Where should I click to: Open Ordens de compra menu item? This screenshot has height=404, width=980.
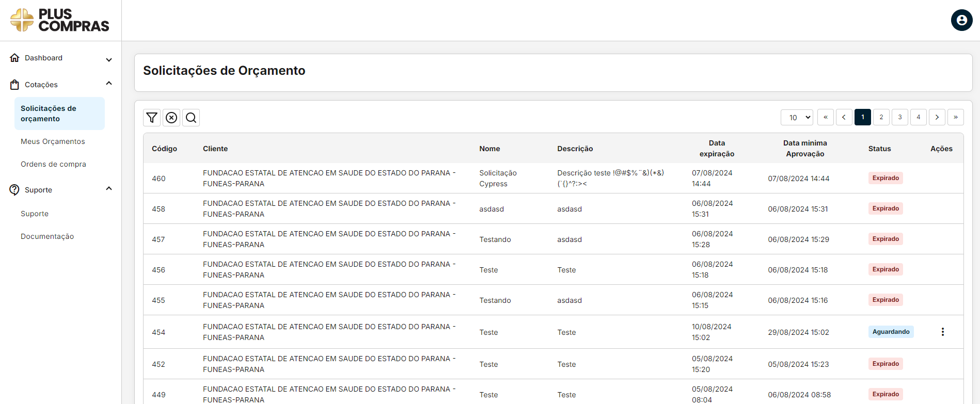pos(53,164)
